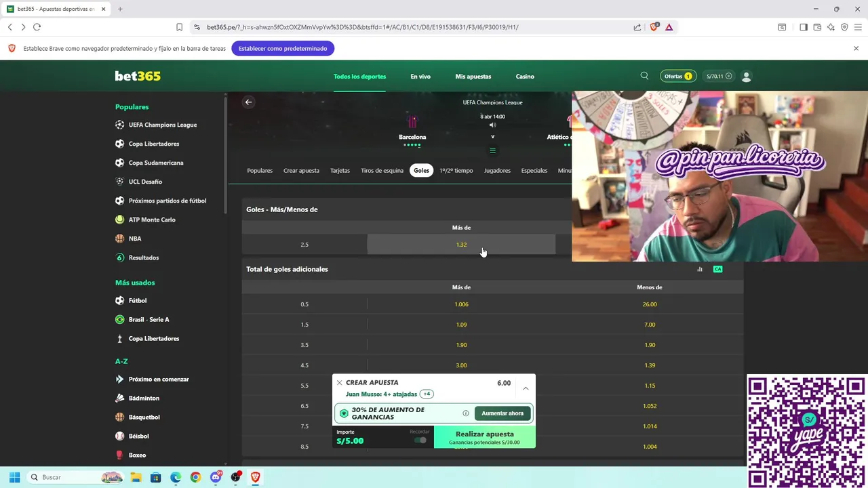
Task: Open Brave Wallet icon
Action: 817,27
